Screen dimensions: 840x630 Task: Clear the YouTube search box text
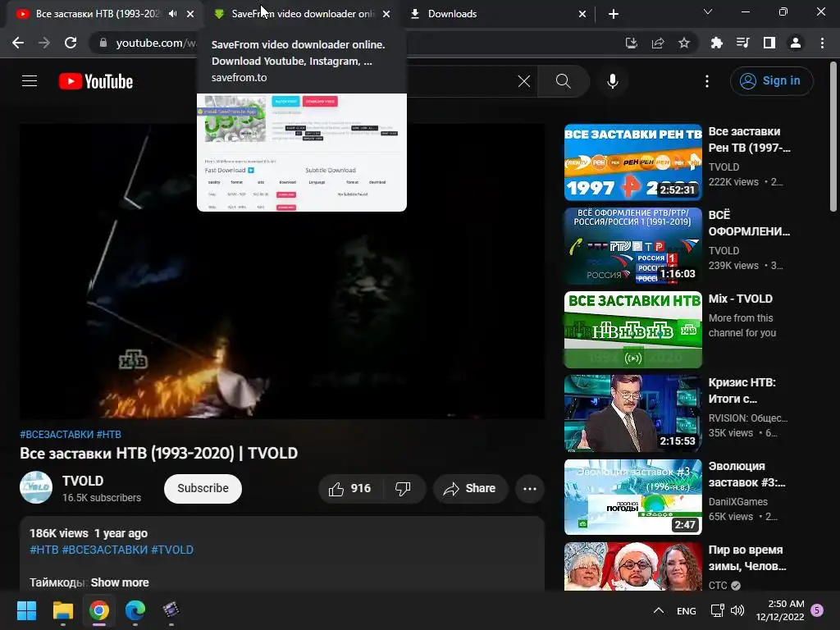tap(524, 81)
